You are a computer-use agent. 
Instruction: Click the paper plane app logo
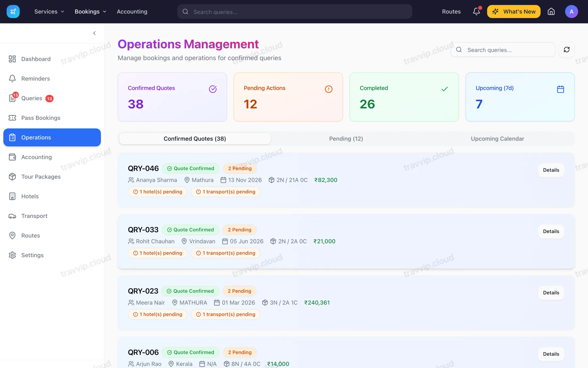tap(13, 11)
